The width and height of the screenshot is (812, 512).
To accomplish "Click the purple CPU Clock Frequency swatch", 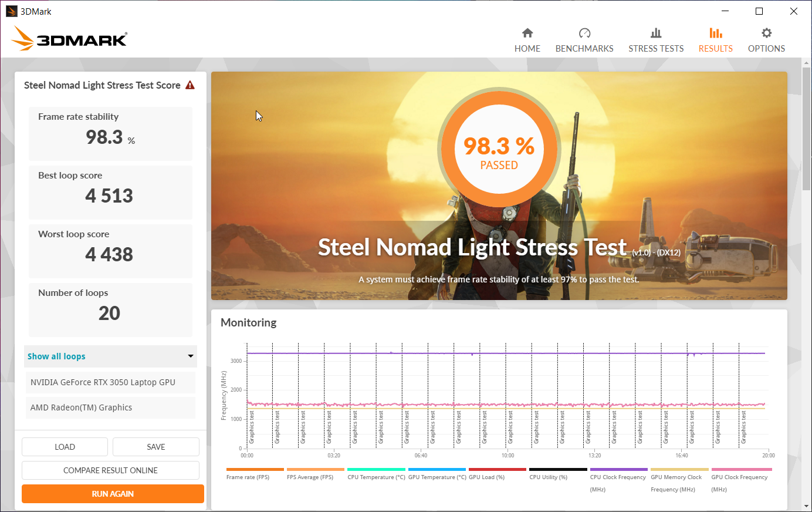I will (619, 470).
